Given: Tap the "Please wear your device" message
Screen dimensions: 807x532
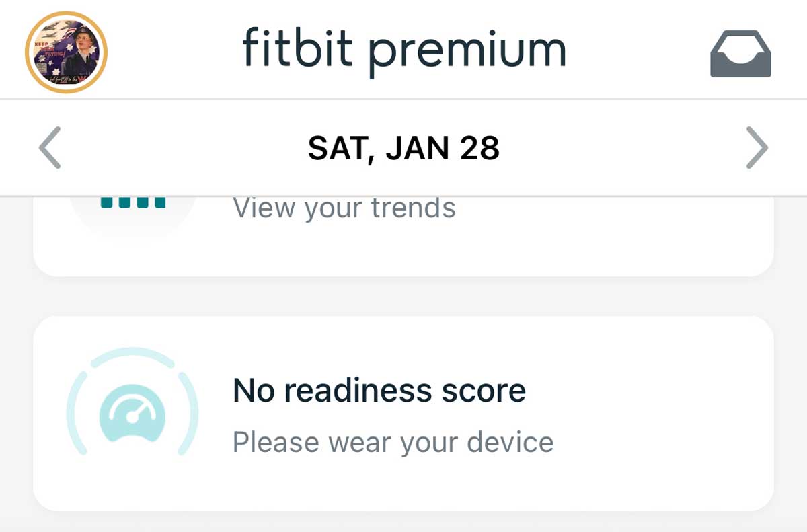Looking at the screenshot, I should [393, 443].
